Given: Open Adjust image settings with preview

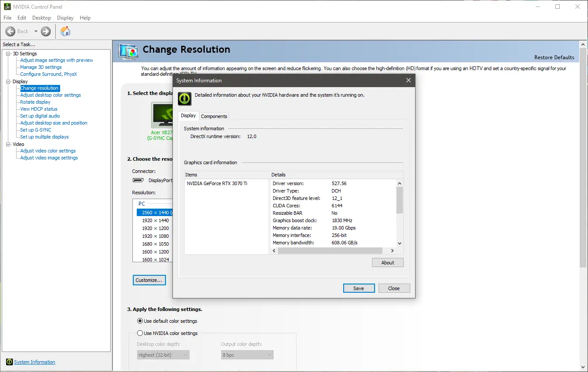Looking at the screenshot, I should 57,60.
